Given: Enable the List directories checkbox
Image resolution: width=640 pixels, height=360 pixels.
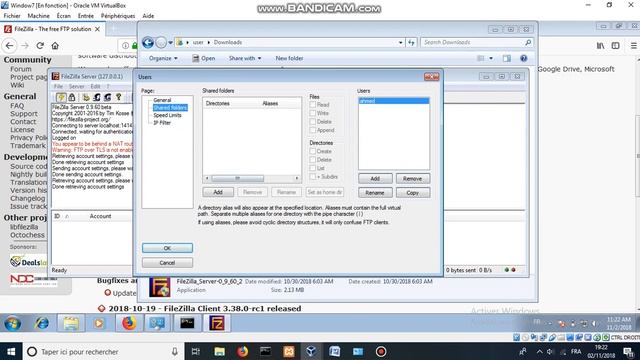Looking at the screenshot, I should (313, 168).
